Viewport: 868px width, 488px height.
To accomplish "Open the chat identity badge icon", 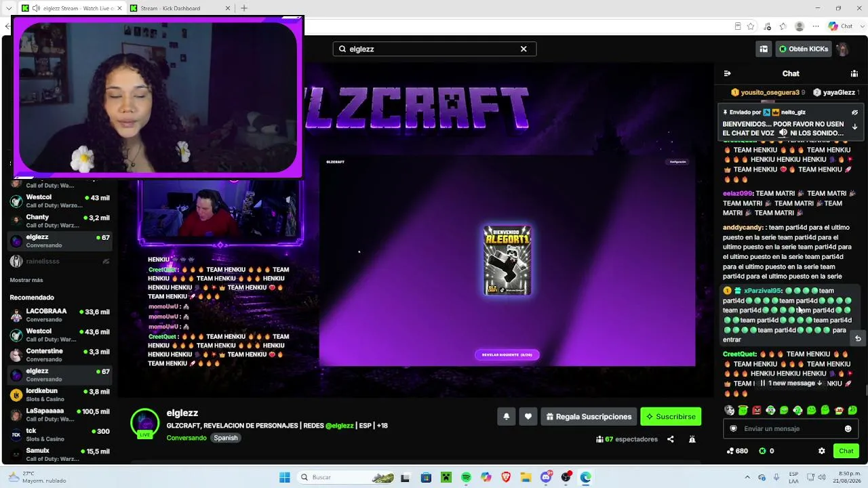I will coord(733,428).
